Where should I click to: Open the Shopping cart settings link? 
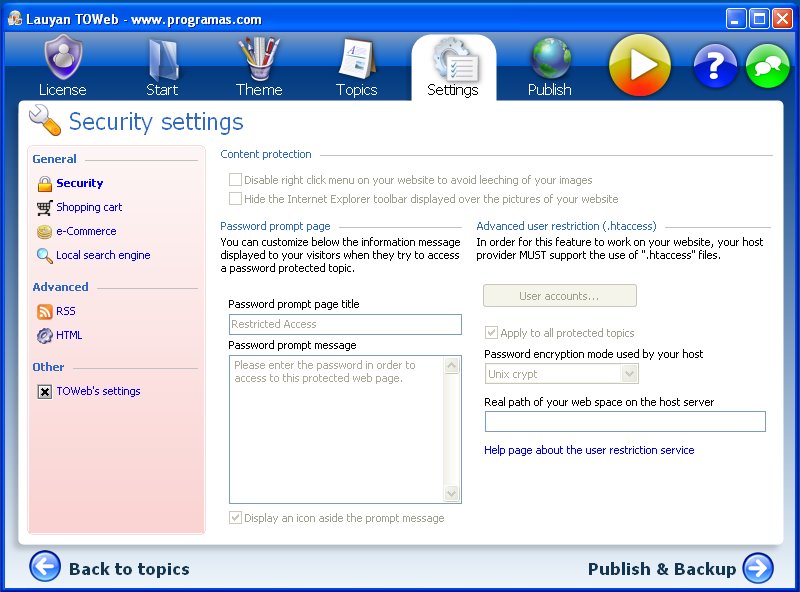[x=89, y=207]
